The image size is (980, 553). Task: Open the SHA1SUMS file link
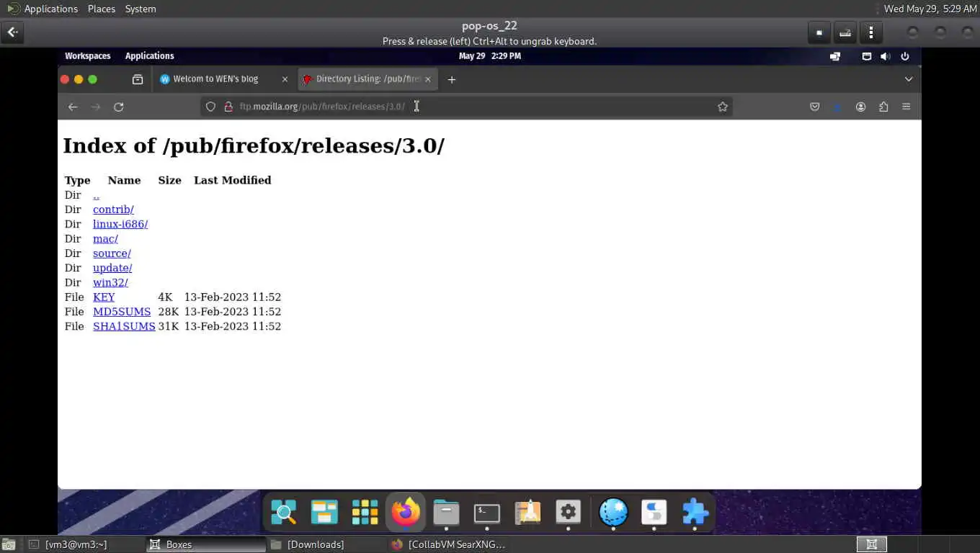(x=124, y=326)
